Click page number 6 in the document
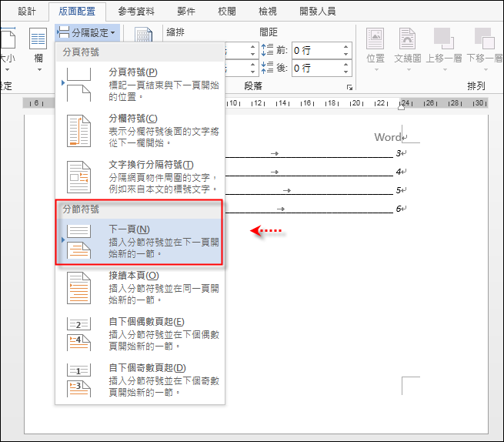Screen dimensions: 504x442 click(399, 209)
